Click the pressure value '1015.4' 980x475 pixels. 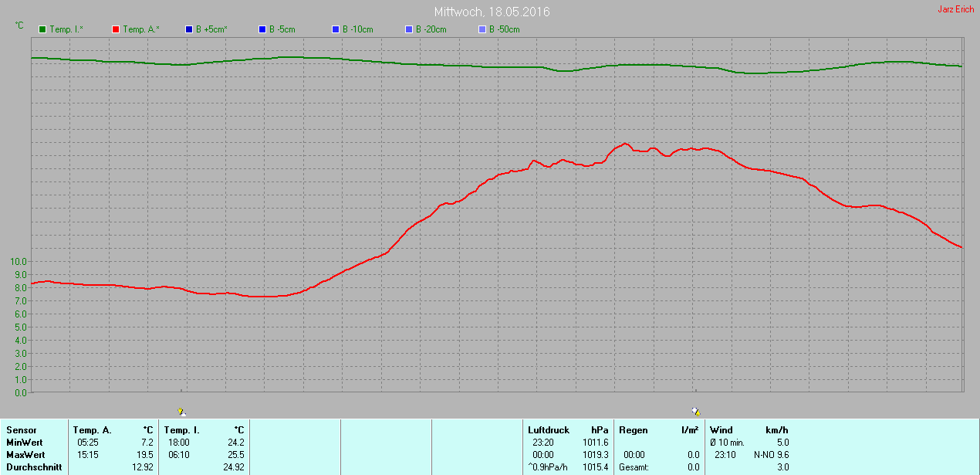[x=596, y=467]
